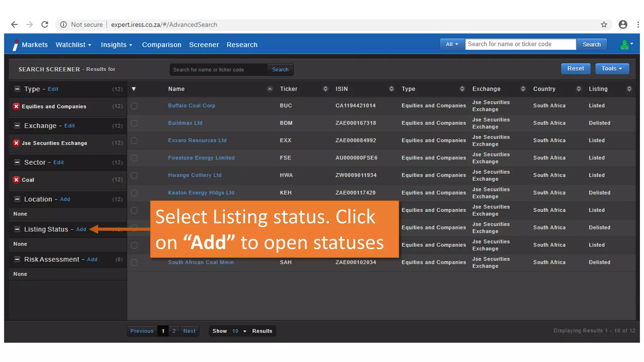Remove the Equities and Companies filter
Screen dimensions: 644x362
(16, 106)
